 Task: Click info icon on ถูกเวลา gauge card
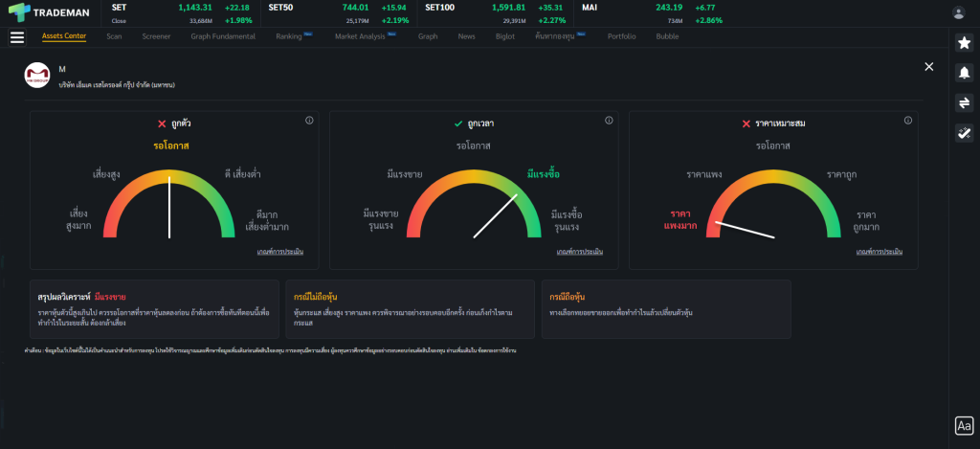pyautogui.click(x=610, y=121)
